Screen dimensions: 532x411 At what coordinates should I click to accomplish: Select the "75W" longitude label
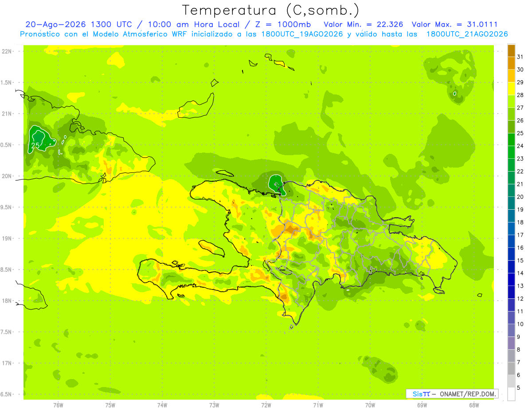[x=110, y=405]
